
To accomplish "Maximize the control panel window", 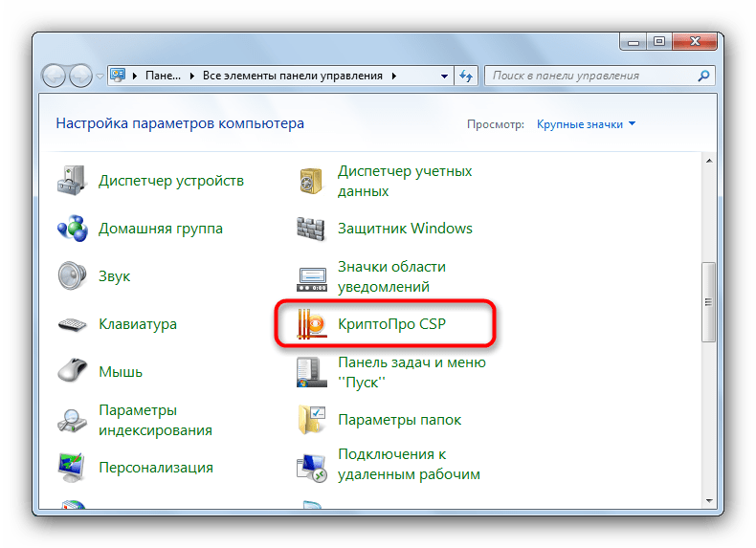I will (659, 42).
